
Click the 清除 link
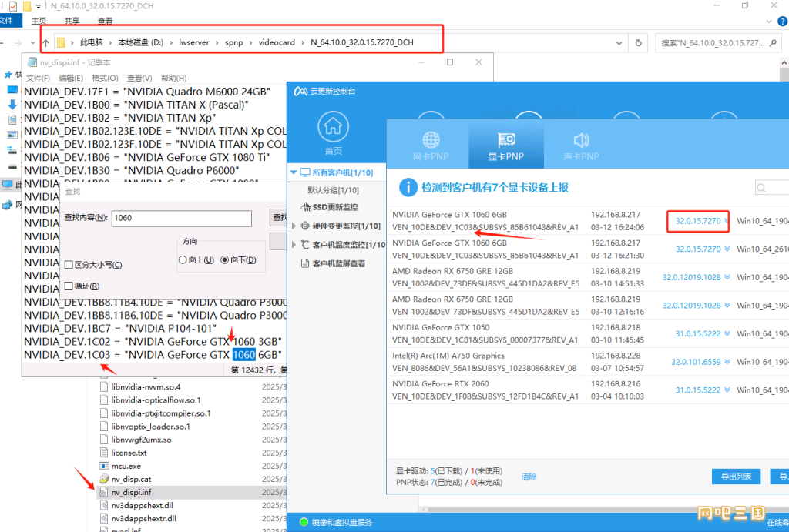pyautogui.click(x=529, y=477)
